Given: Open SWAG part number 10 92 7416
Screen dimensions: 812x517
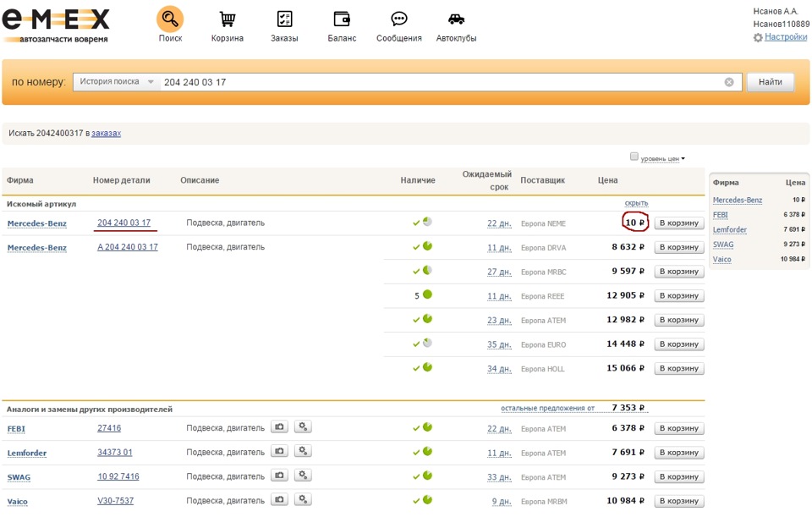Looking at the screenshot, I should tap(118, 476).
